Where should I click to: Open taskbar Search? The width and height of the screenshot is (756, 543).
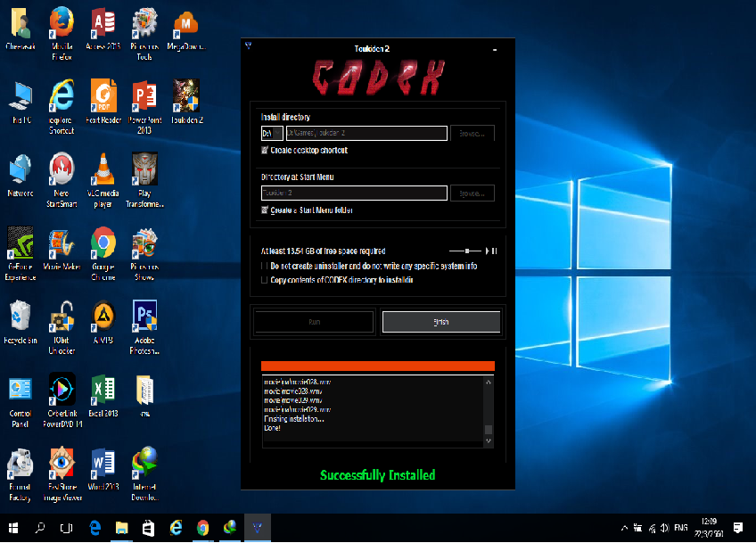40,528
